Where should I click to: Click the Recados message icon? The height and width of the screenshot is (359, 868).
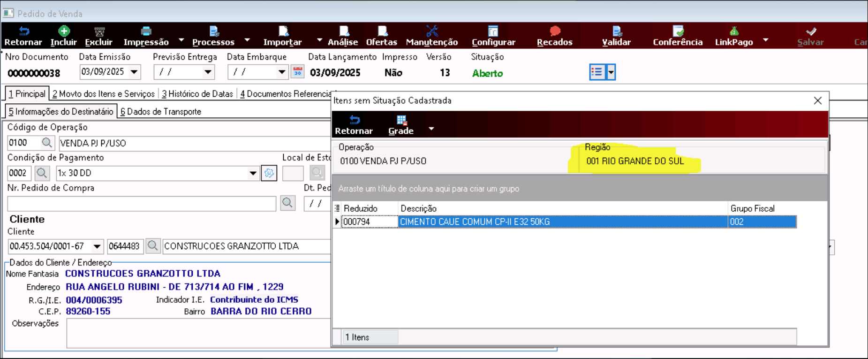[555, 31]
